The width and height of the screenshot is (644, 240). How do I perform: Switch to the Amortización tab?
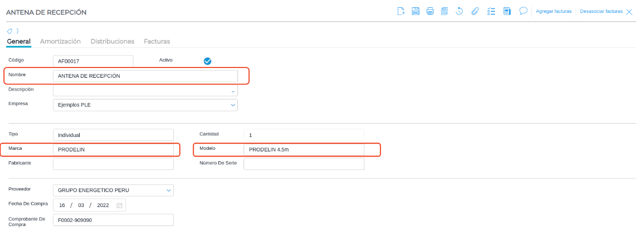point(60,41)
